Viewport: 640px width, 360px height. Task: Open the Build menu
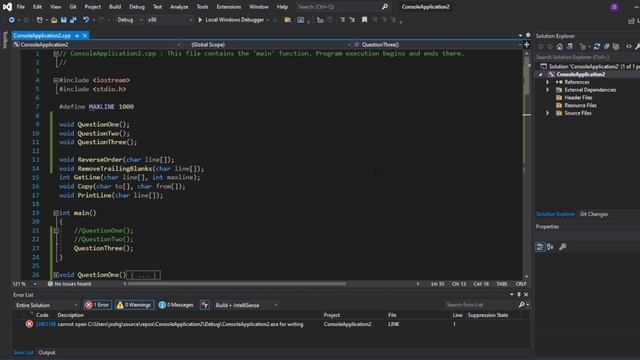(115, 7)
